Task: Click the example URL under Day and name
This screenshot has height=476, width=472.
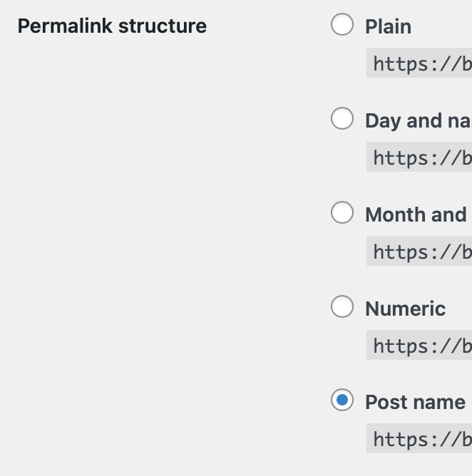Action: click(x=419, y=157)
